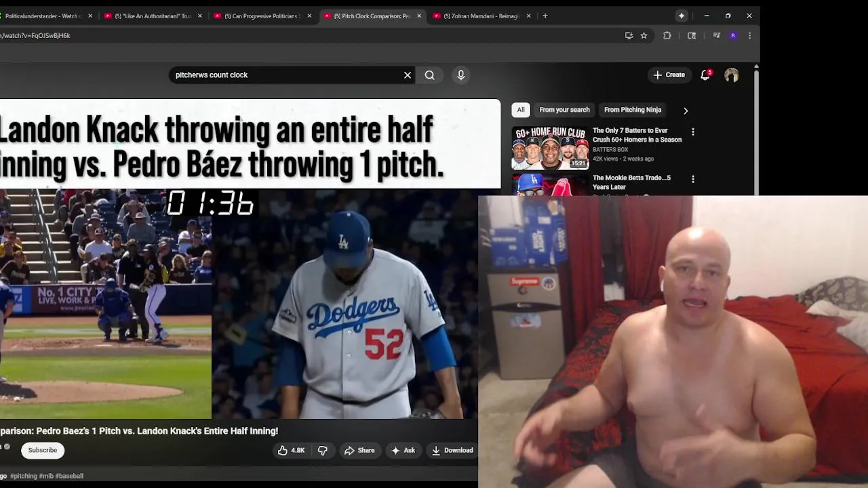The height and width of the screenshot is (488, 868).
Task: Open a new browser tab
Action: pos(545,16)
